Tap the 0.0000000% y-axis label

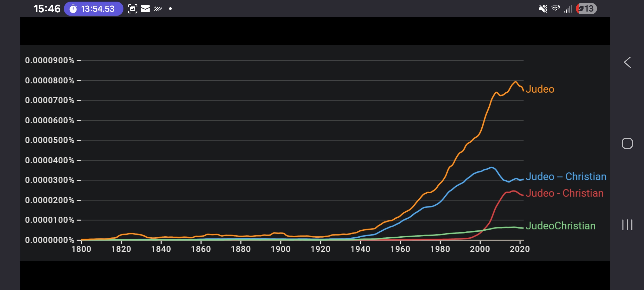click(x=50, y=240)
